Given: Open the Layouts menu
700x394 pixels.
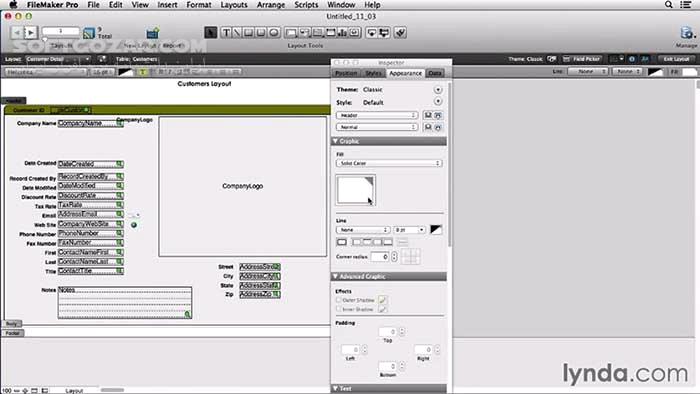Looking at the screenshot, I should [x=234, y=5].
